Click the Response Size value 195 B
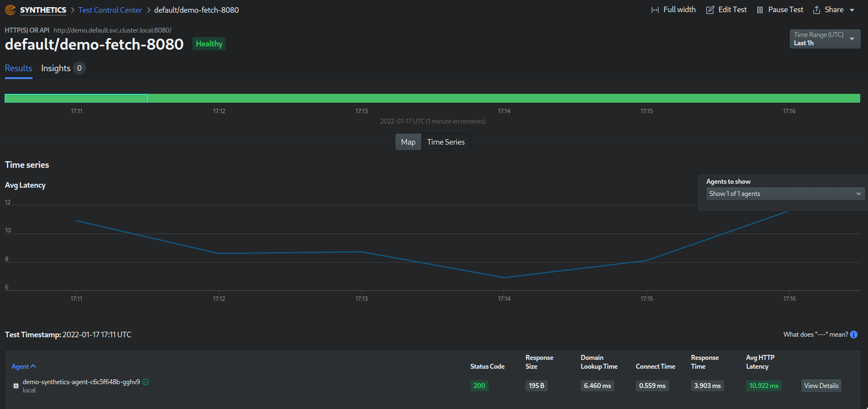The width and height of the screenshot is (868, 409). point(537,386)
